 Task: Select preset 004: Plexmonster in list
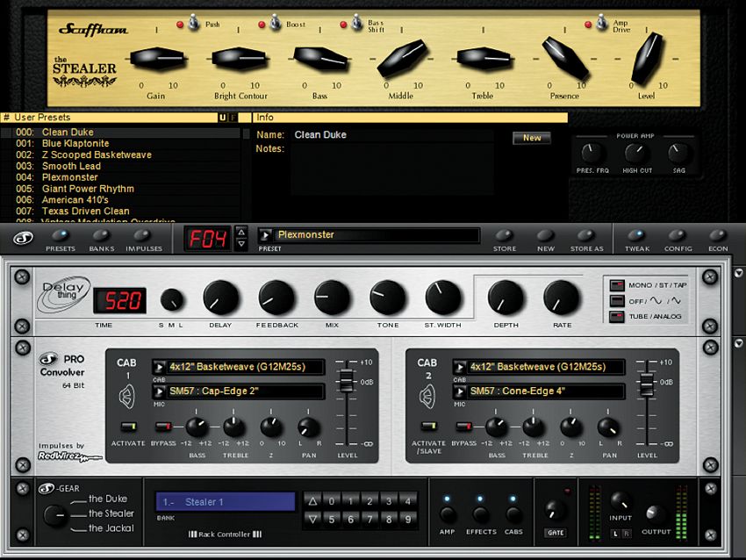120,177
